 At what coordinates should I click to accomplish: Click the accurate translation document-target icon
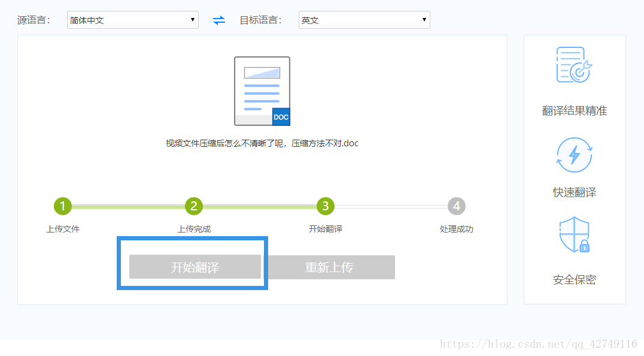574,65
